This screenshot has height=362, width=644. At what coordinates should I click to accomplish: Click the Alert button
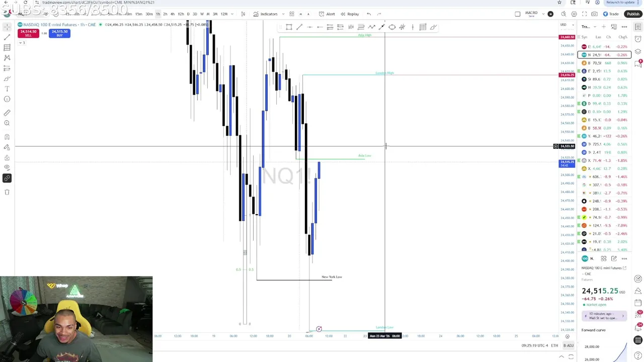tap(327, 14)
